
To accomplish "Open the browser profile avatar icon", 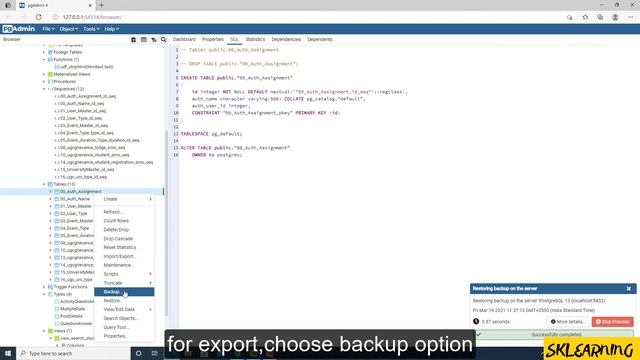I will [x=616, y=17].
